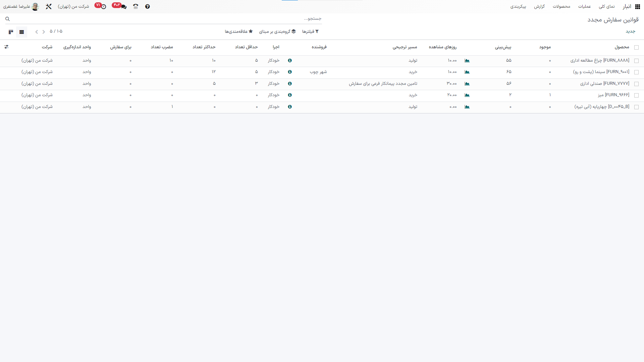The width and height of the screenshot is (644, 362).
Task: Open the help question mark icon
Action: (x=148, y=7)
